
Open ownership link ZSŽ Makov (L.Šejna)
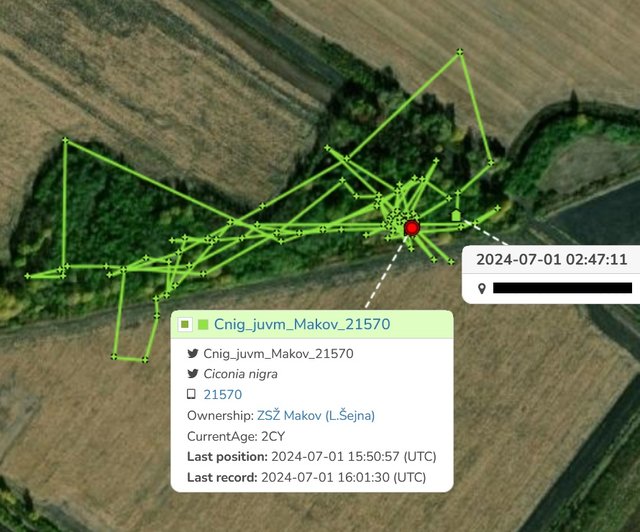point(316,416)
